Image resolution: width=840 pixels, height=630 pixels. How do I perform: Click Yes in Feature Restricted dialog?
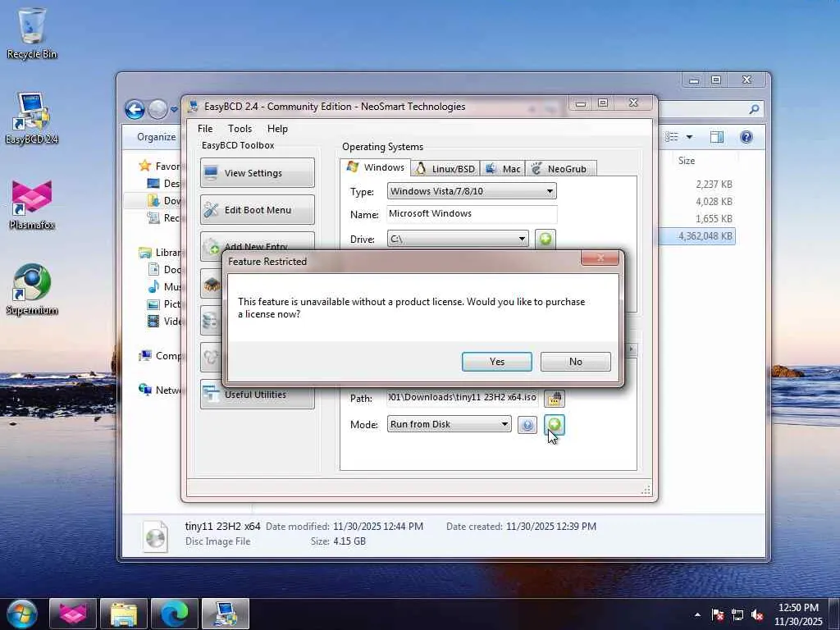(496, 362)
